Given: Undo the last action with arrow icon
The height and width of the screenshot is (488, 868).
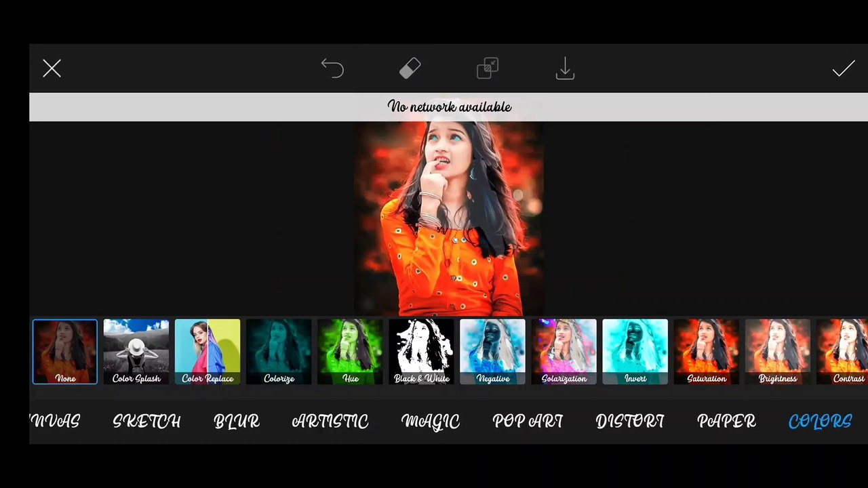Looking at the screenshot, I should pyautogui.click(x=332, y=68).
